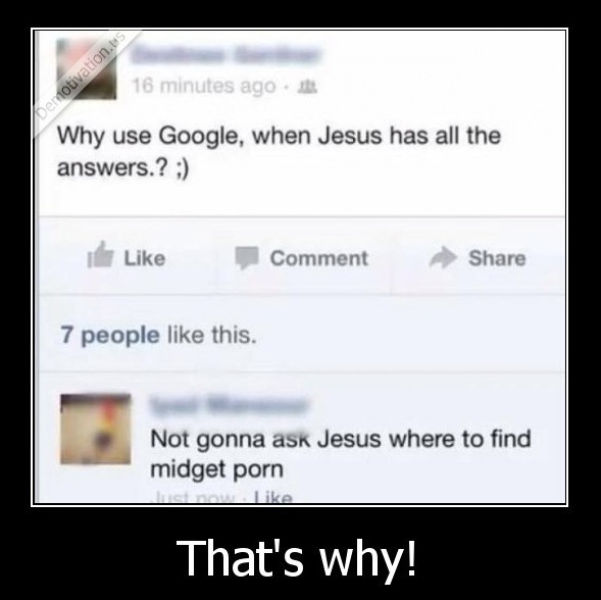
Task: Click the Share button label
Action: point(497,258)
